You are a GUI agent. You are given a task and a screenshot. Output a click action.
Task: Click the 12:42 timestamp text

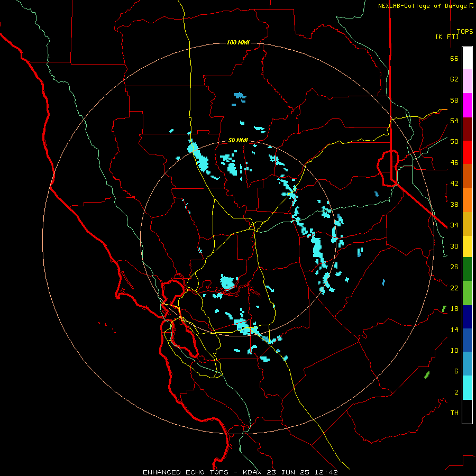[x=326, y=472]
